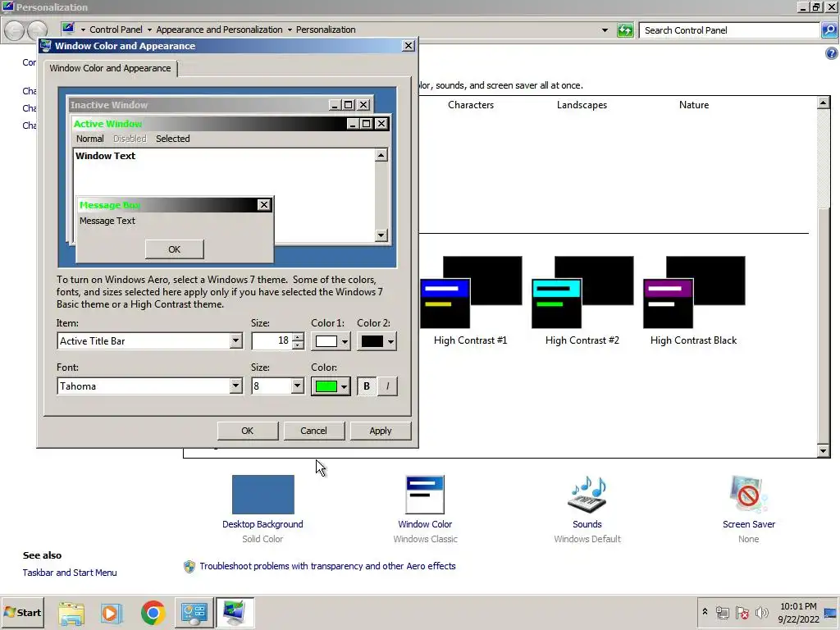Click the white Color 1 swatch

coord(326,341)
